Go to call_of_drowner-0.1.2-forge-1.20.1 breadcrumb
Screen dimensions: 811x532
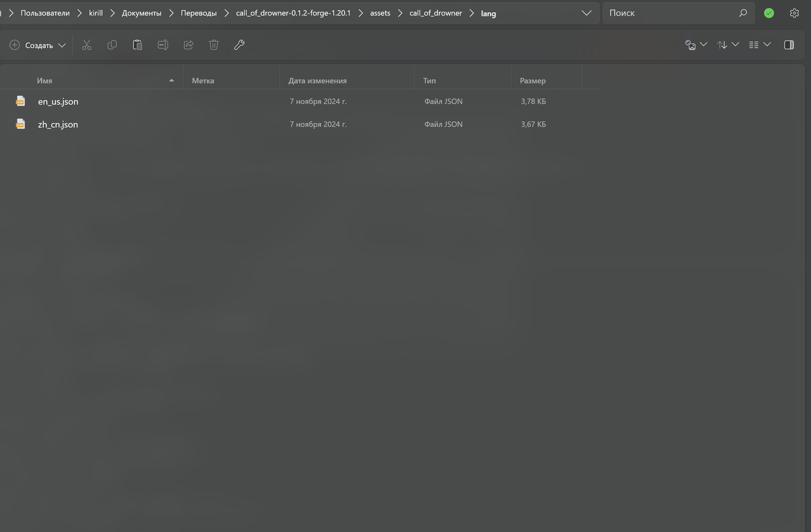click(293, 13)
